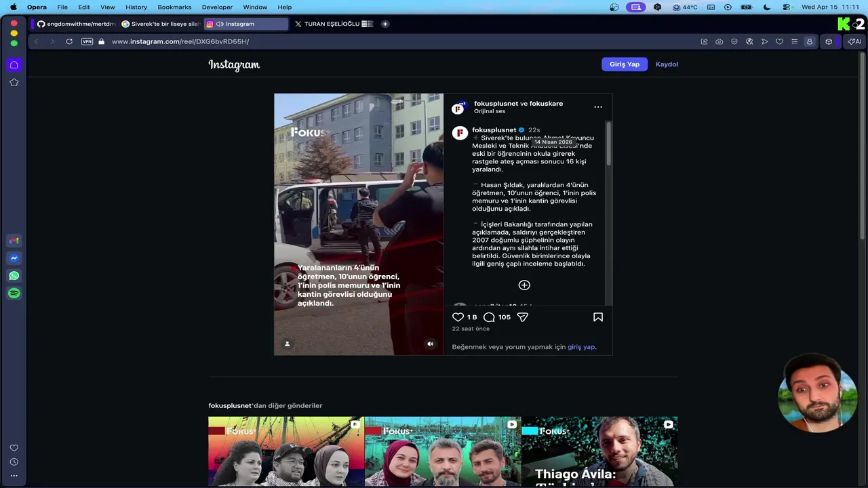The image size is (868, 488).
Task: Open the Opera sidebar home icon
Action: click(14, 64)
